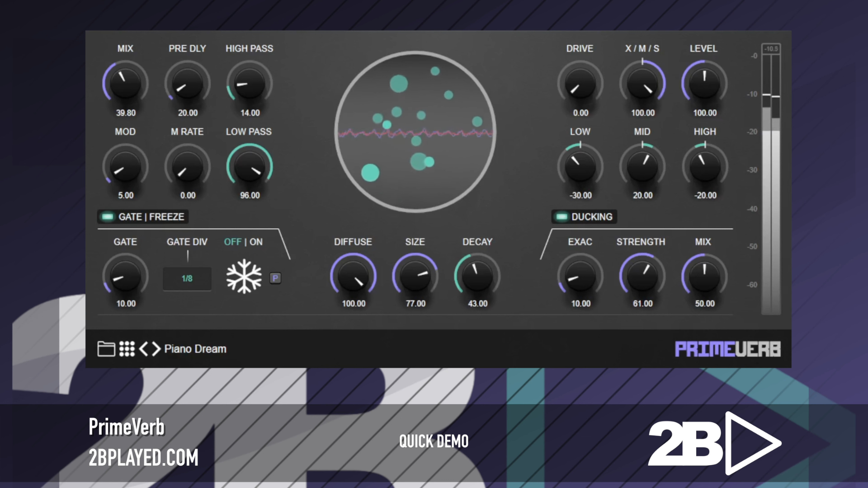Viewport: 868px width, 488px height.
Task: Go to previous preset arrow
Action: point(144,349)
